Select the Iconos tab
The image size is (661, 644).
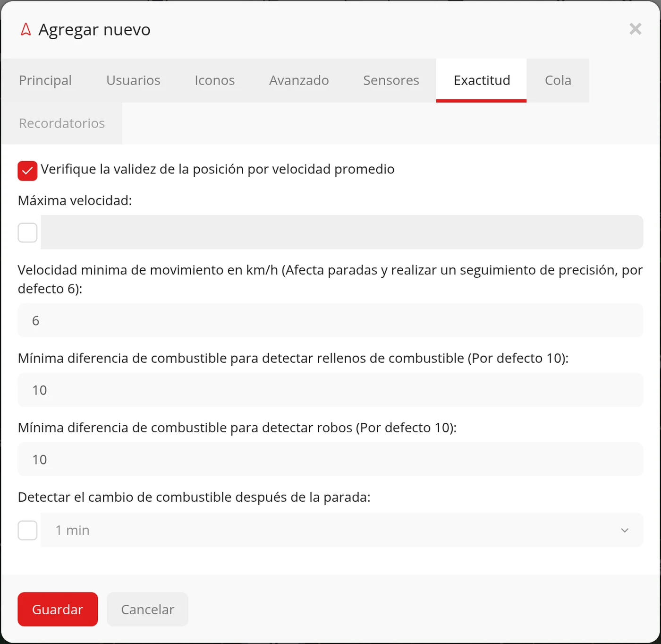click(215, 80)
